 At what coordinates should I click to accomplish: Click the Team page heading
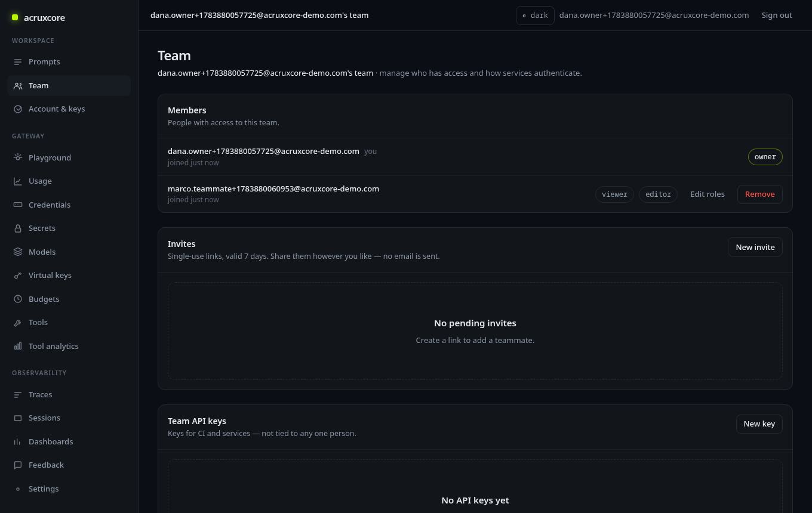[x=174, y=56]
